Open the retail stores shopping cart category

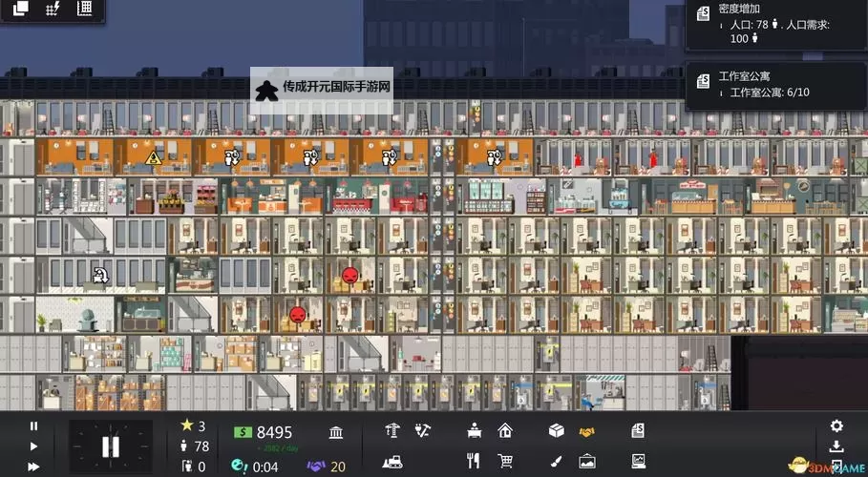point(505,461)
